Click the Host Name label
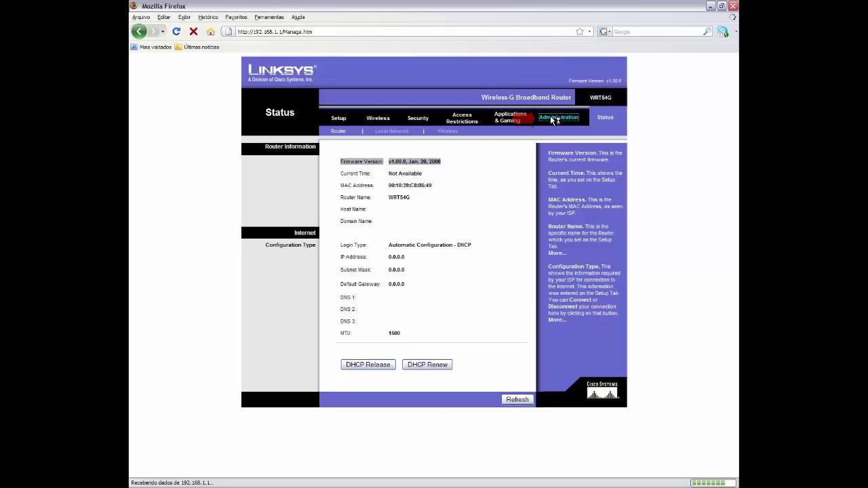The height and width of the screenshot is (488, 868). click(x=353, y=209)
